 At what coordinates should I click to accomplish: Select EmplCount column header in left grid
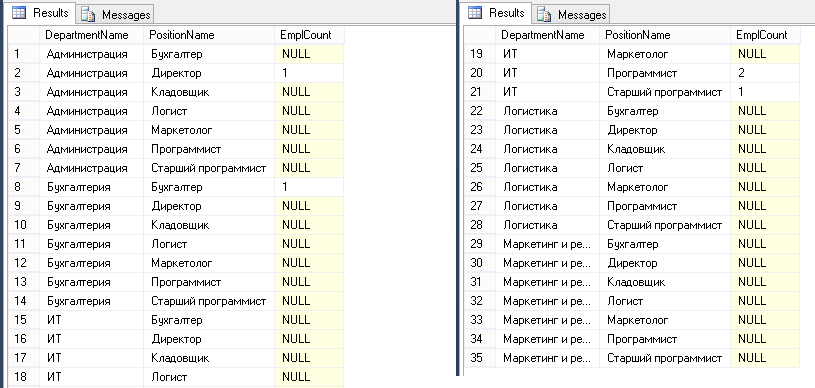(309, 35)
